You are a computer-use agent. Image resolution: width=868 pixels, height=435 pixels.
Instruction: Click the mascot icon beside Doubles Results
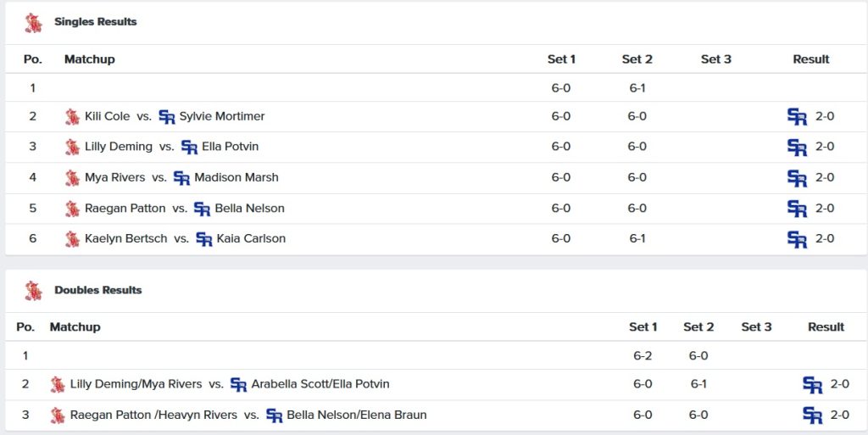pyautogui.click(x=34, y=291)
